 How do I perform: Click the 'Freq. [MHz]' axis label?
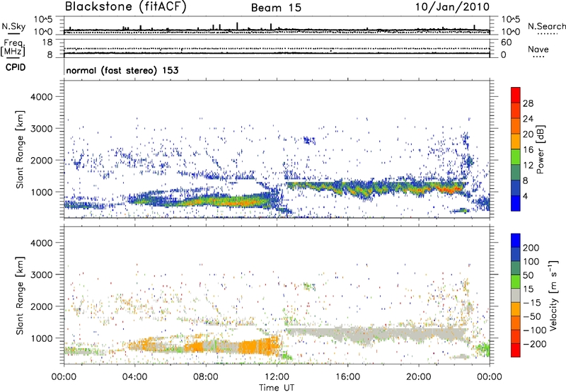pos(13,48)
